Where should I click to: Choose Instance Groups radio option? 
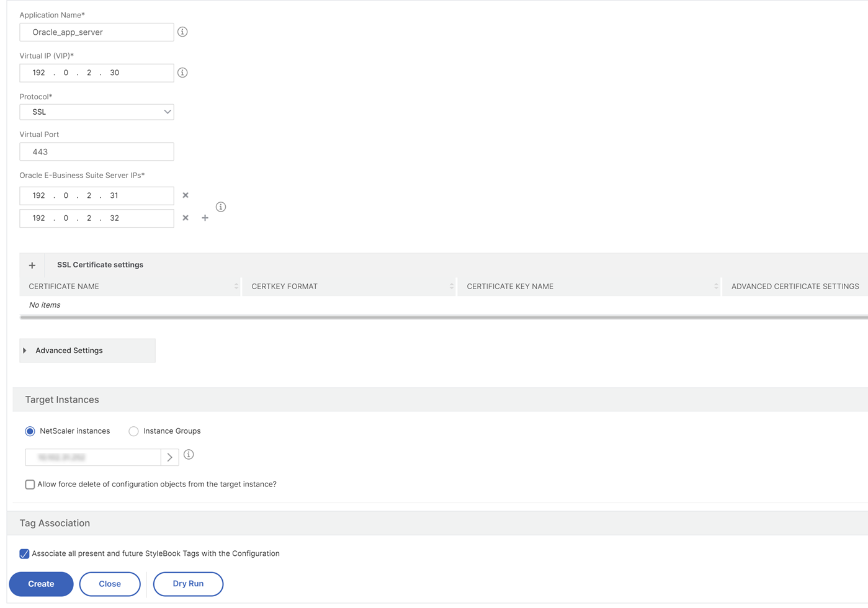(x=133, y=431)
